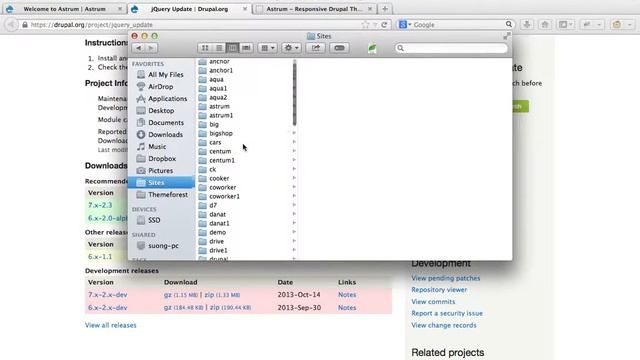The width and height of the screenshot is (640, 360).
Task: Switch to Astrum Responsive Drupal Theme tab
Action: [314, 9]
